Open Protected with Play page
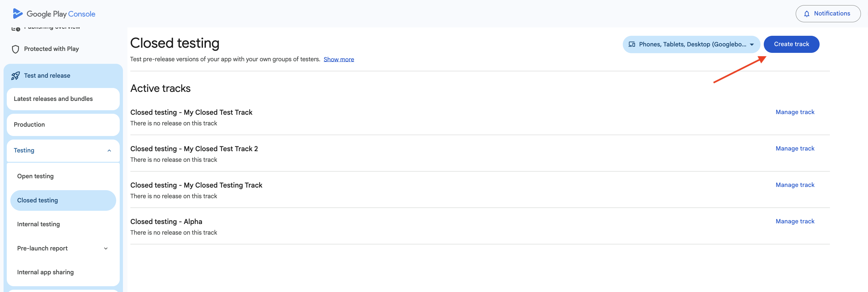Screen dimensions: 868x292 coord(51,49)
